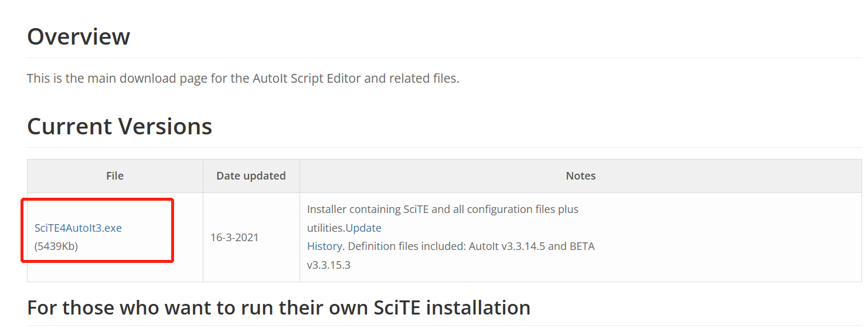Click the v3.3.15.3 BETA version text
Viewport: 868px width, 328px height.
point(329,265)
